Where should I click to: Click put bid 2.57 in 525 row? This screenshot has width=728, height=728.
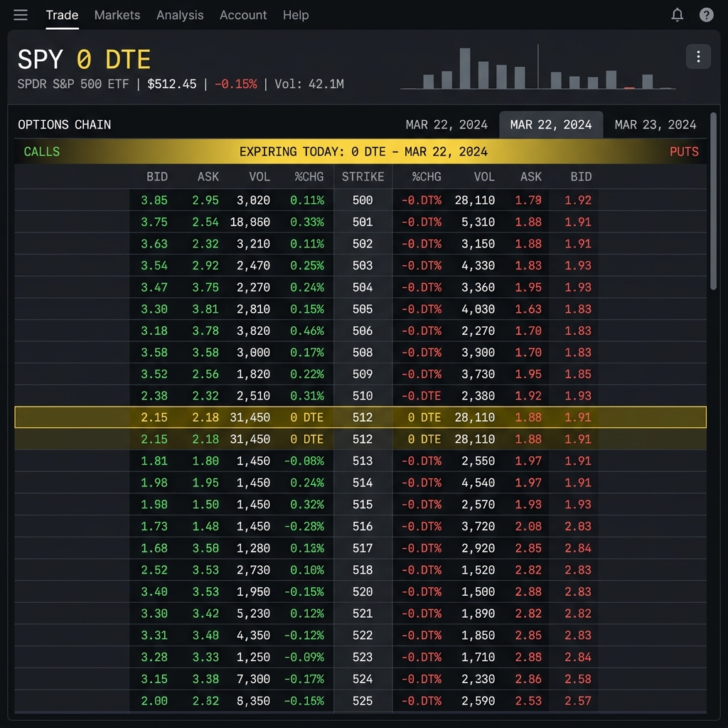(x=577, y=701)
